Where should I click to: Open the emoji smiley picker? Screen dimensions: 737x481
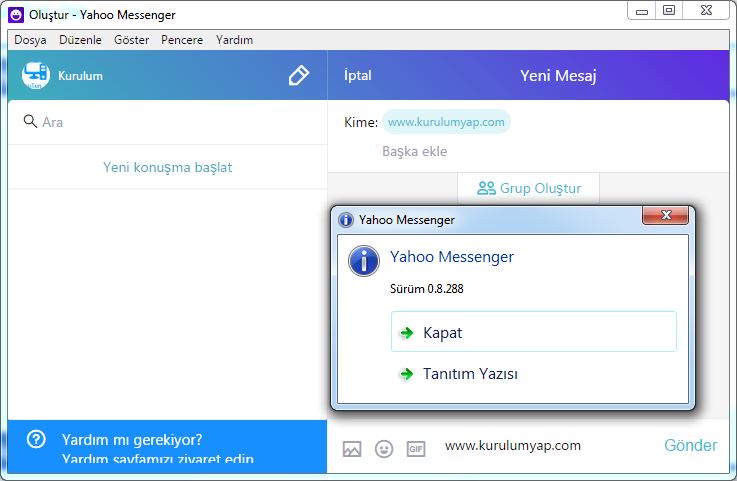click(x=384, y=449)
